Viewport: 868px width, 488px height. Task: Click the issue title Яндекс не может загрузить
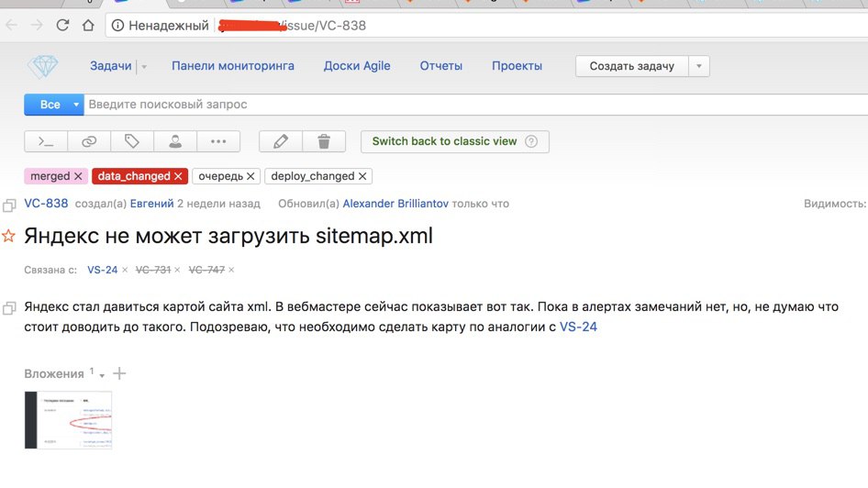pyautogui.click(x=228, y=237)
